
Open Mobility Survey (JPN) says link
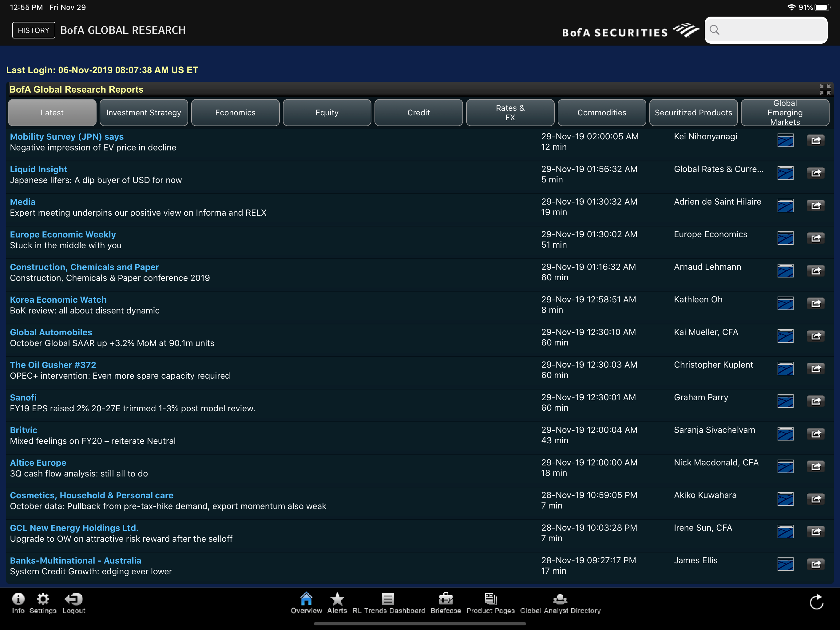(67, 137)
